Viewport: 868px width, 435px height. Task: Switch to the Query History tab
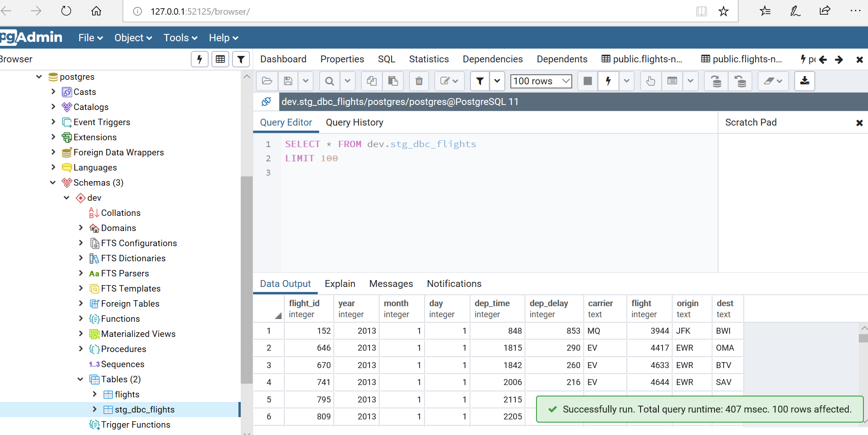pyautogui.click(x=354, y=122)
